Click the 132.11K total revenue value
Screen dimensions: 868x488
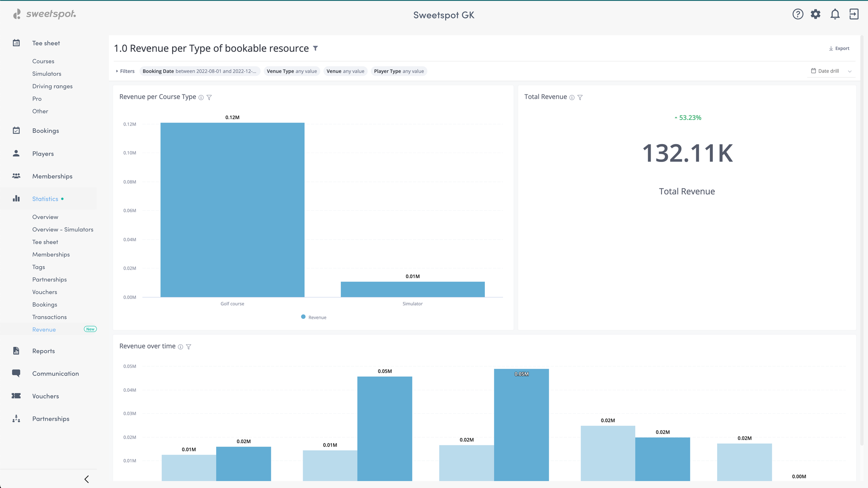click(x=687, y=153)
